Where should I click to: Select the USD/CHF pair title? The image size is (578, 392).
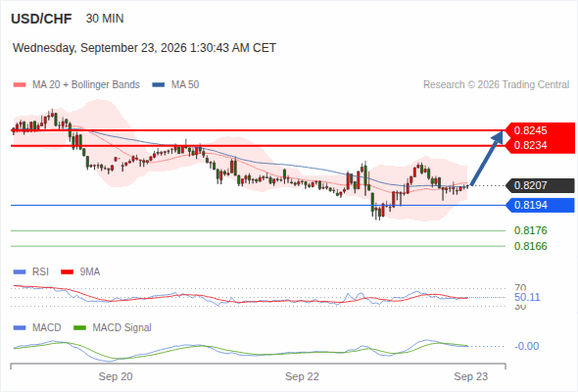(x=41, y=19)
